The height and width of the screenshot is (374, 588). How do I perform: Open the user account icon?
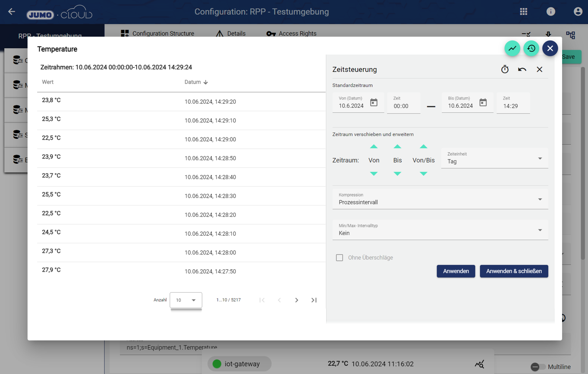578,12
